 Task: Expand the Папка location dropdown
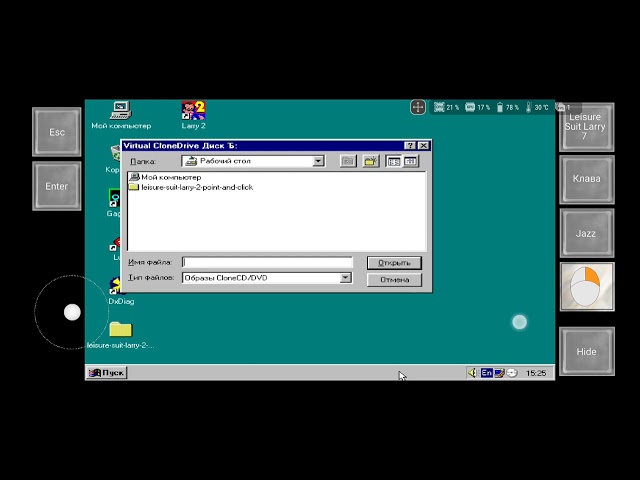[318, 161]
